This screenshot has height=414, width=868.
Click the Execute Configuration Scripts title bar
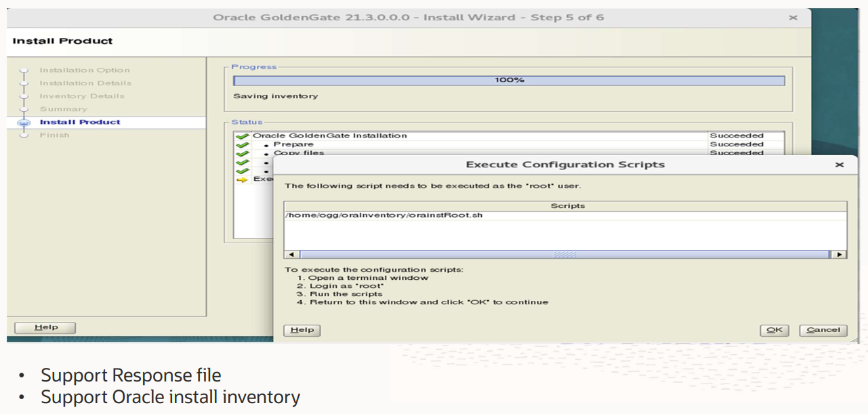(565, 165)
